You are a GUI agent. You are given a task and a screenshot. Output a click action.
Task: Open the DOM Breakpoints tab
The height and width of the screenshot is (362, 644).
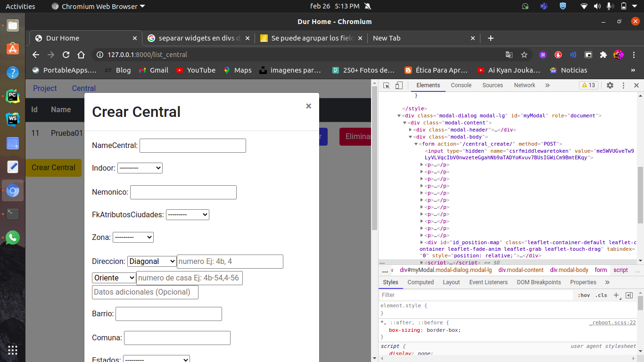point(539,282)
